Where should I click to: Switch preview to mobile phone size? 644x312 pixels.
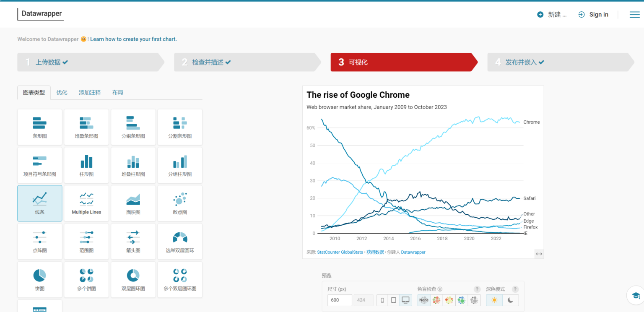pyautogui.click(x=382, y=300)
